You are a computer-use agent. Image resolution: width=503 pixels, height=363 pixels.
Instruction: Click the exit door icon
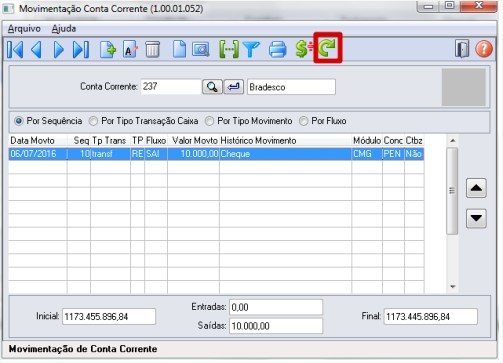pos(462,49)
